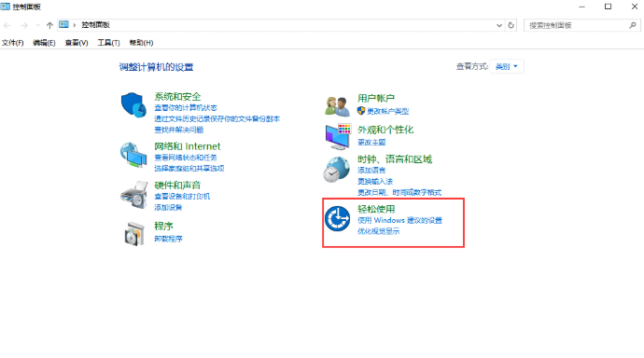The image size is (644, 358).
Task: Open the User Accounts people icon
Action: pos(337,105)
